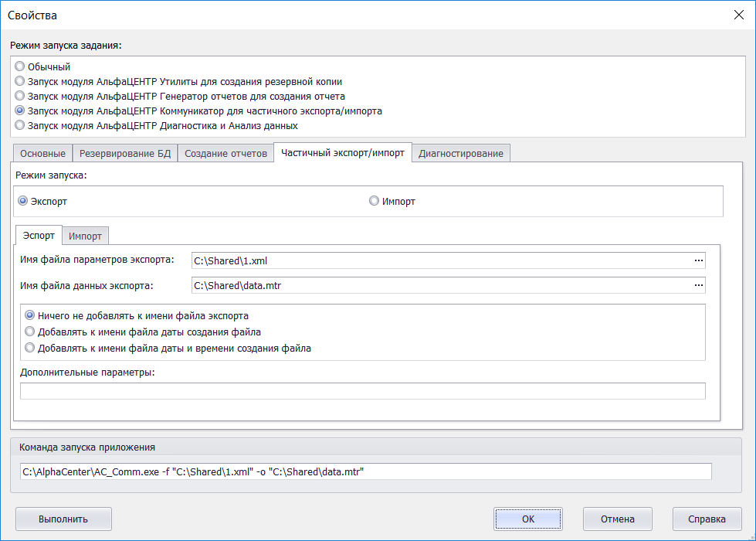Viewport: 756px width, 541px height.
Task: Click browse button for export data file
Action: [x=699, y=285]
